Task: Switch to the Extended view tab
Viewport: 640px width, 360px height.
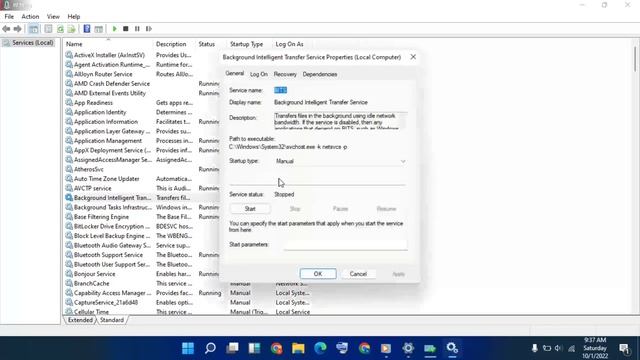Action: point(80,320)
